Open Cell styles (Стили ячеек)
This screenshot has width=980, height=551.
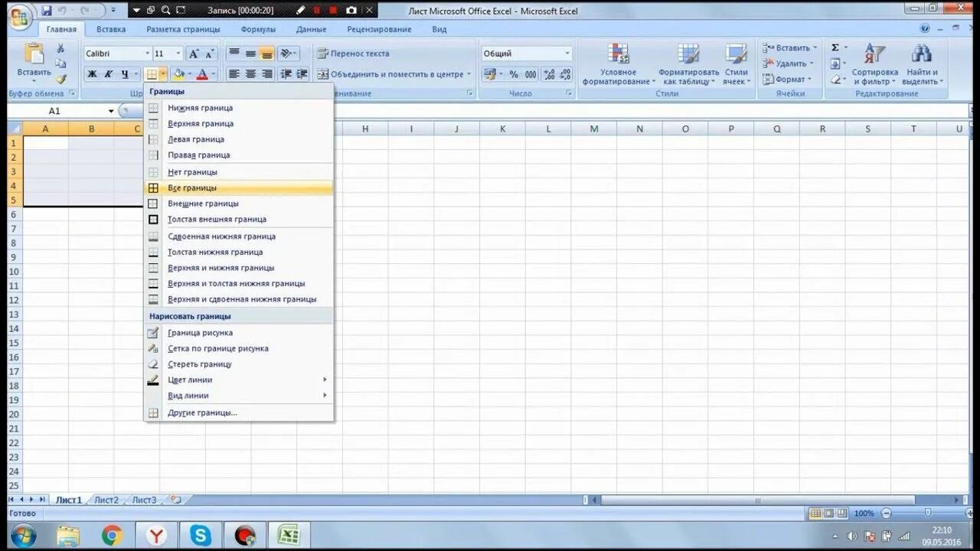737,64
